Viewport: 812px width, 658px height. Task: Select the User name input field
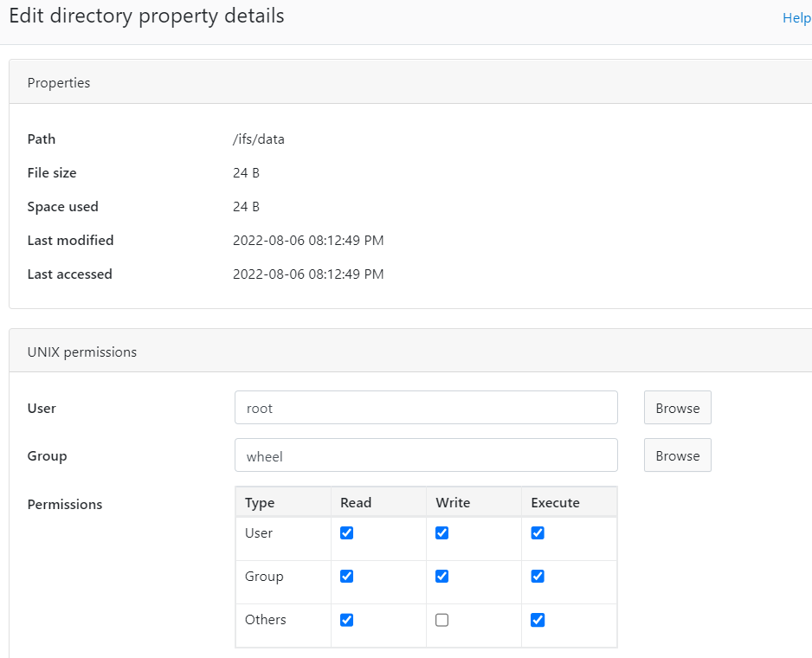click(x=426, y=407)
